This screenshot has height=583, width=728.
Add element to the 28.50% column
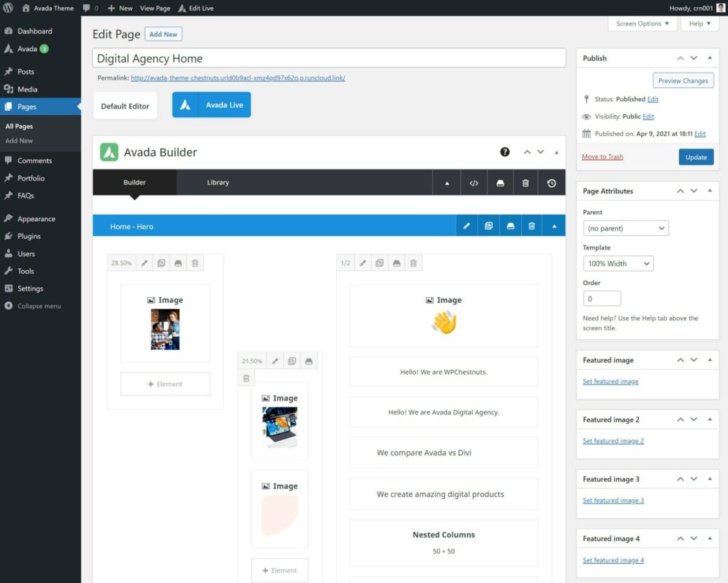click(x=165, y=384)
